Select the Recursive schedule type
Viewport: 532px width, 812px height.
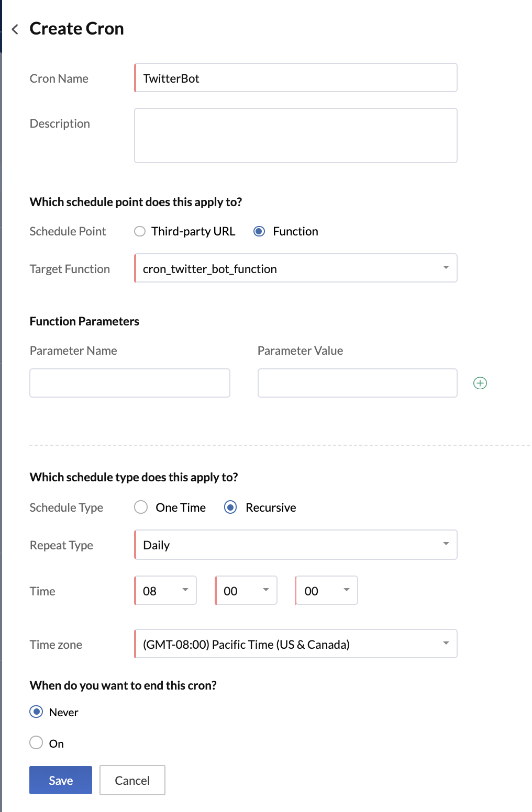pyautogui.click(x=230, y=507)
